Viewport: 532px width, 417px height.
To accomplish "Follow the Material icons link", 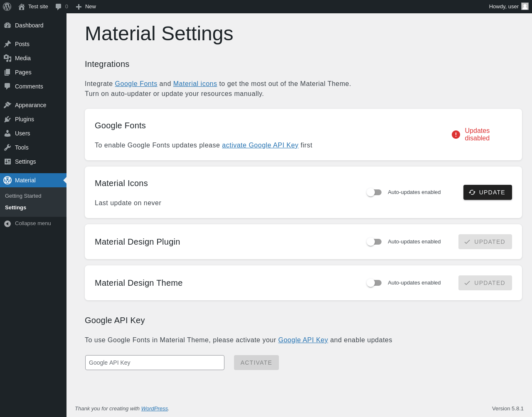I will point(195,83).
